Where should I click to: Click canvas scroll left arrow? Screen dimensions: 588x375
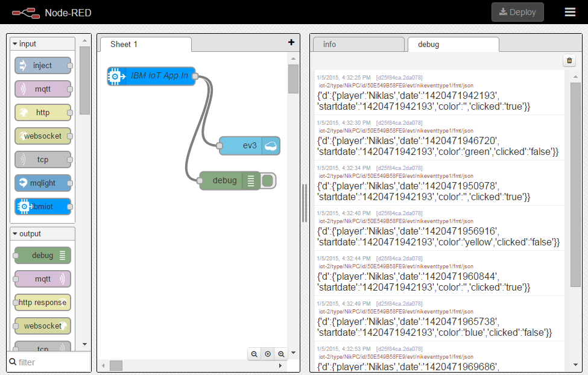pyautogui.click(x=104, y=365)
